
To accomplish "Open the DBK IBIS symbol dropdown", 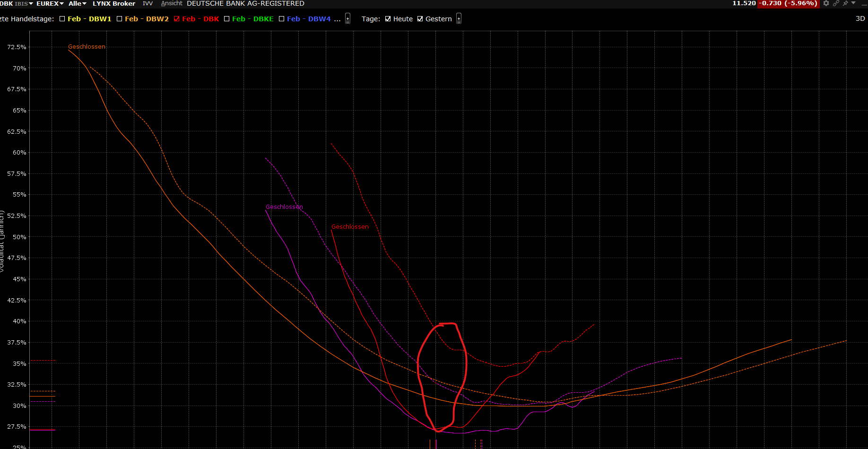I will [17, 3].
